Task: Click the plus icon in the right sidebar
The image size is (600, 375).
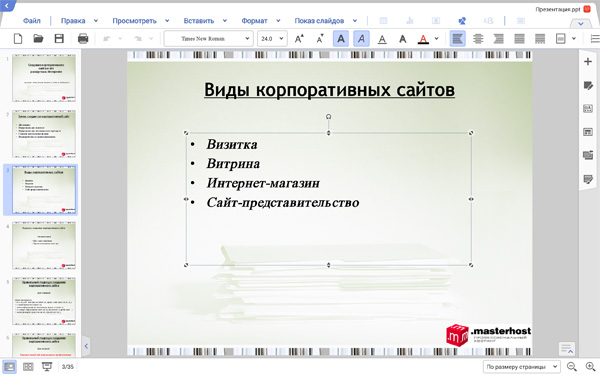Action: point(588,62)
